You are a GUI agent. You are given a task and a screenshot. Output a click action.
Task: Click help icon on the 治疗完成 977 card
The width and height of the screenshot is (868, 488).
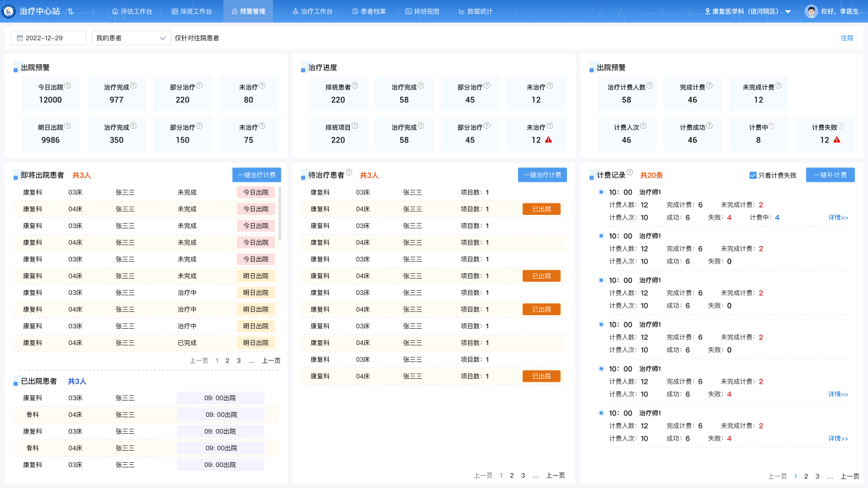134,86
